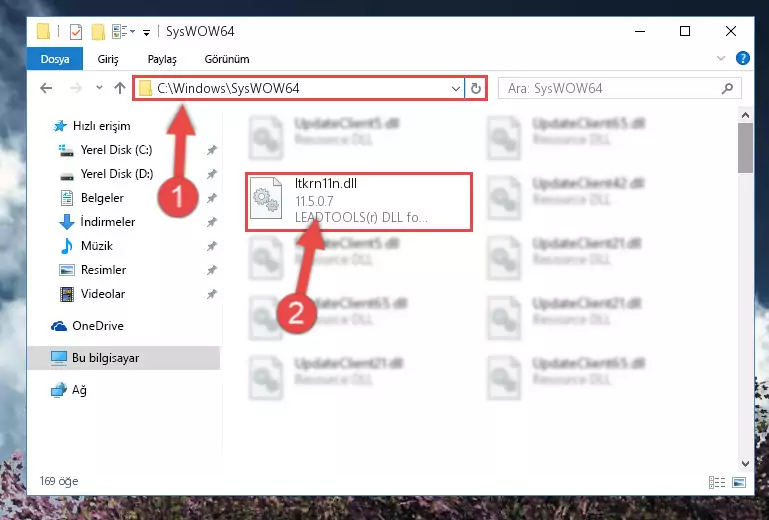Click scrollbar up arrow in file list
The height and width of the screenshot is (520, 769).
[x=745, y=115]
